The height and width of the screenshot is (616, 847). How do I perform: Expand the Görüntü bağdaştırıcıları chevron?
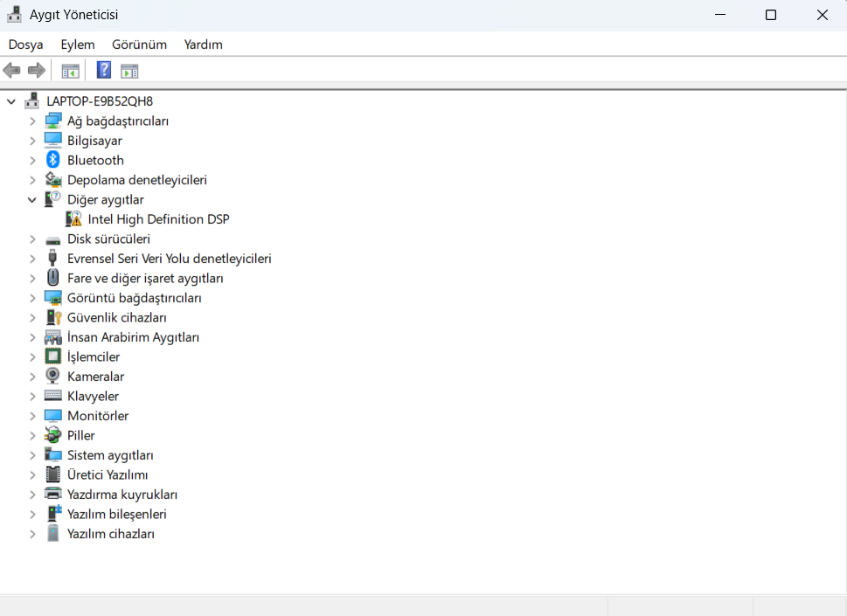[x=32, y=298]
